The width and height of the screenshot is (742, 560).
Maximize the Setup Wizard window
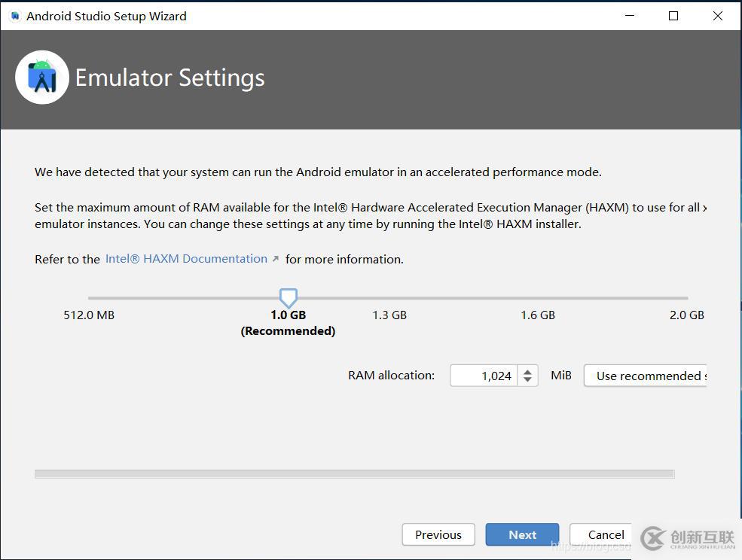point(673,16)
